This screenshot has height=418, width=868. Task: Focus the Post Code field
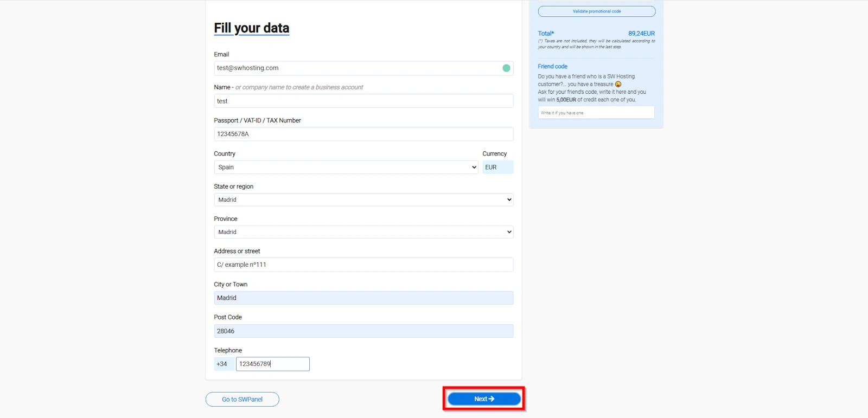363,331
